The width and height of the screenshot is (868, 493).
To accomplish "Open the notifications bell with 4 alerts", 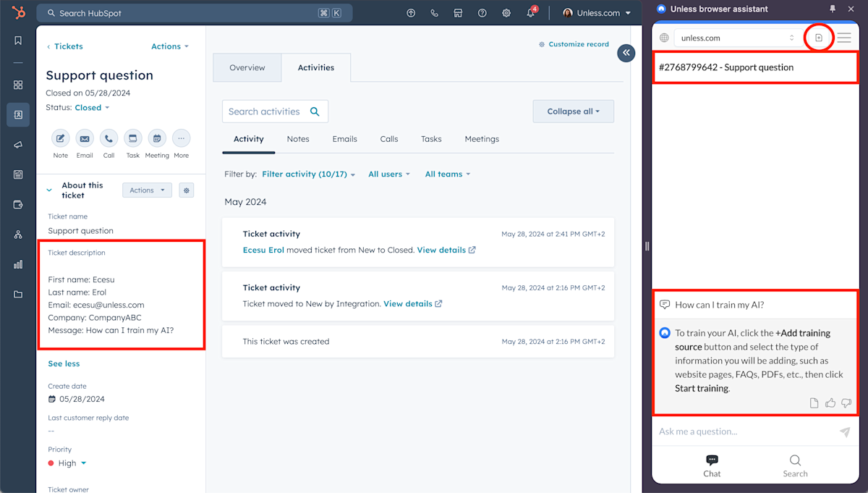I will 531,13.
